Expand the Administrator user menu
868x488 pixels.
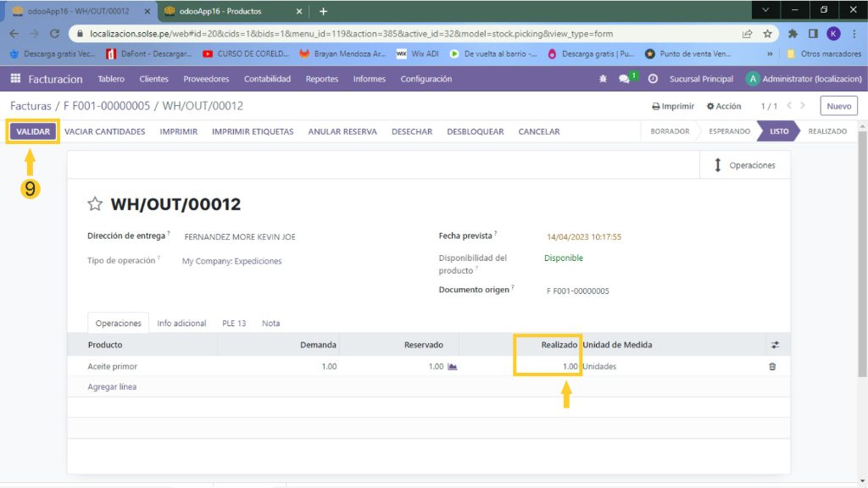804,79
